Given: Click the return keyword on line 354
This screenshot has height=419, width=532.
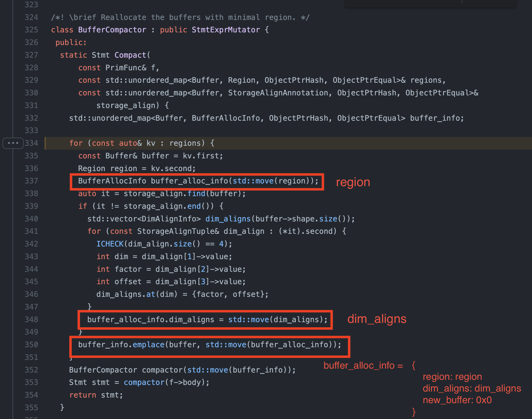Looking at the screenshot, I should [83, 395].
